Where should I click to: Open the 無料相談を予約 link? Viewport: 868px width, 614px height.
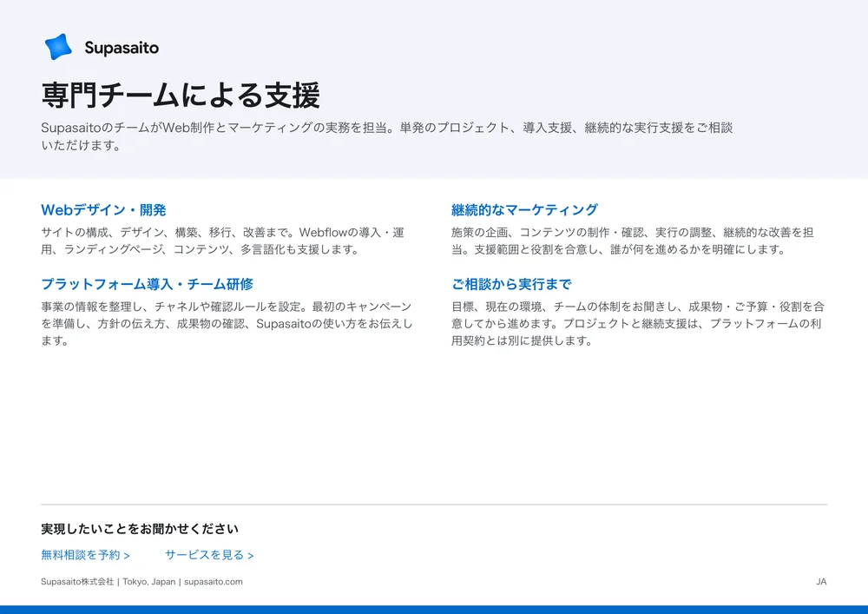85,555
